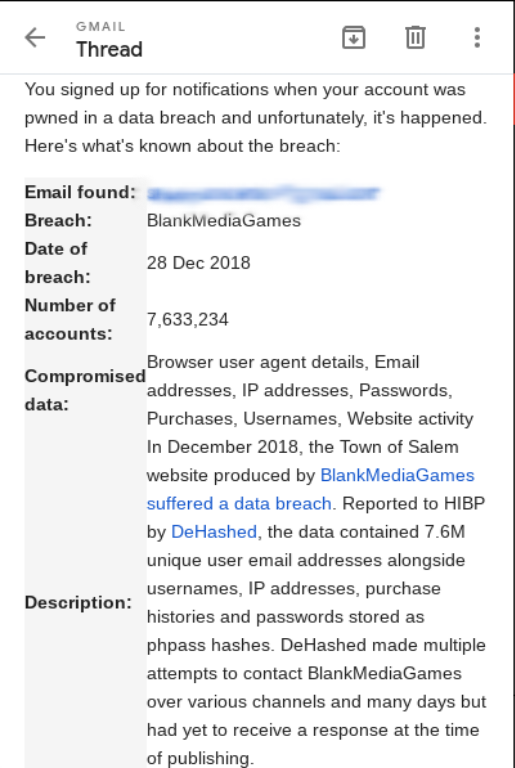Open the three-dot overflow menu

[477, 38]
